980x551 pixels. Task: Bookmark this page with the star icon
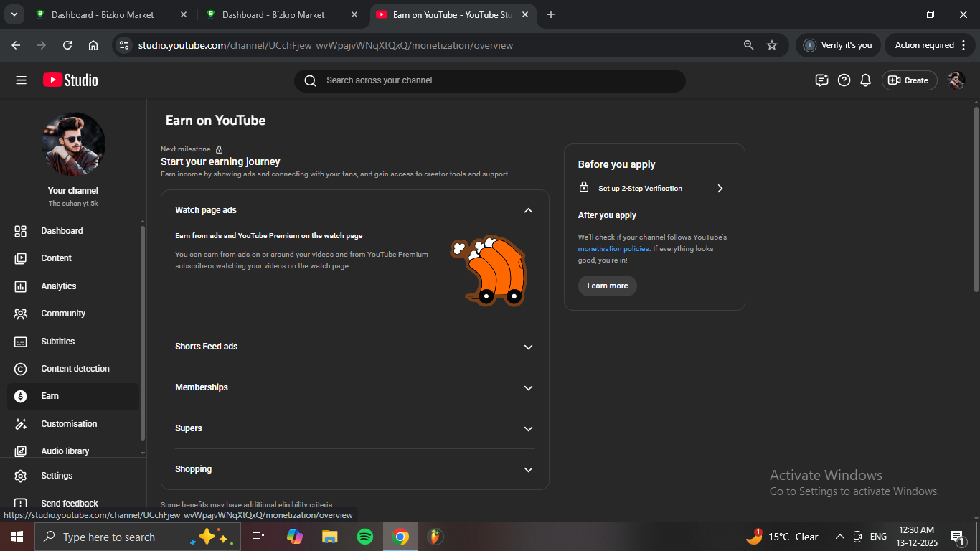(x=772, y=45)
